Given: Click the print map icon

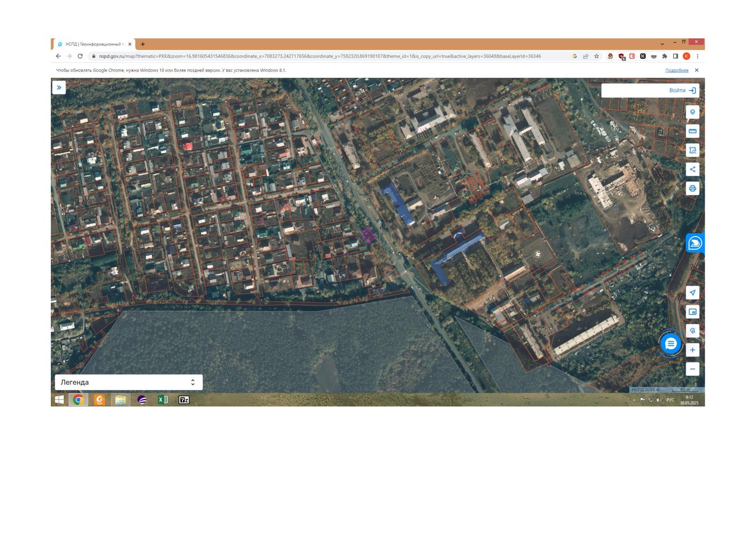Looking at the screenshot, I should (x=692, y=188).
